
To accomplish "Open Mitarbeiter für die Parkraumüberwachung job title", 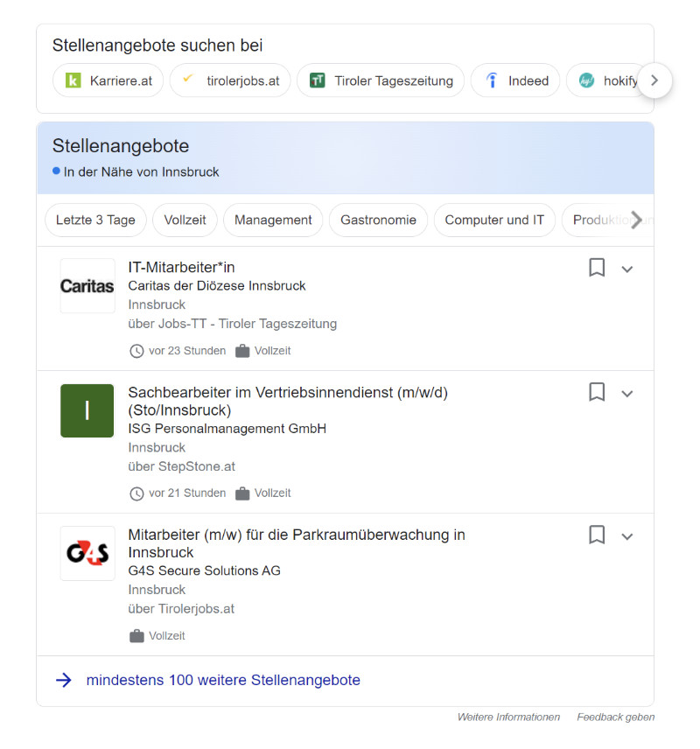I will point(297,543).
